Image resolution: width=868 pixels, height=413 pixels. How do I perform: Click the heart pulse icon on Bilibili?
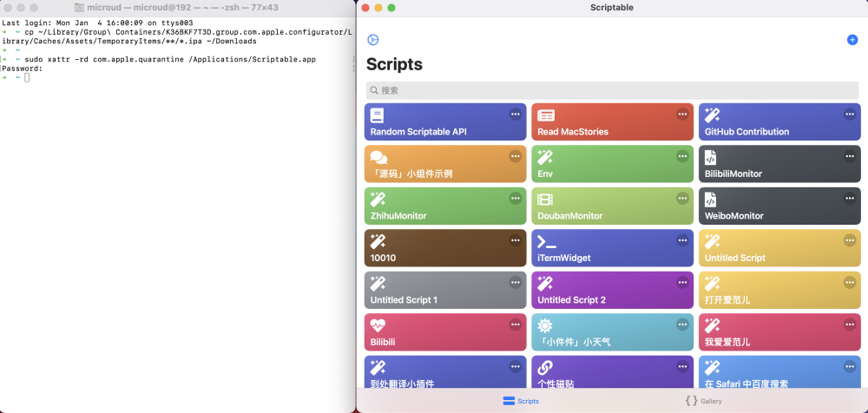pyautogui.click(x=378, y=325)
